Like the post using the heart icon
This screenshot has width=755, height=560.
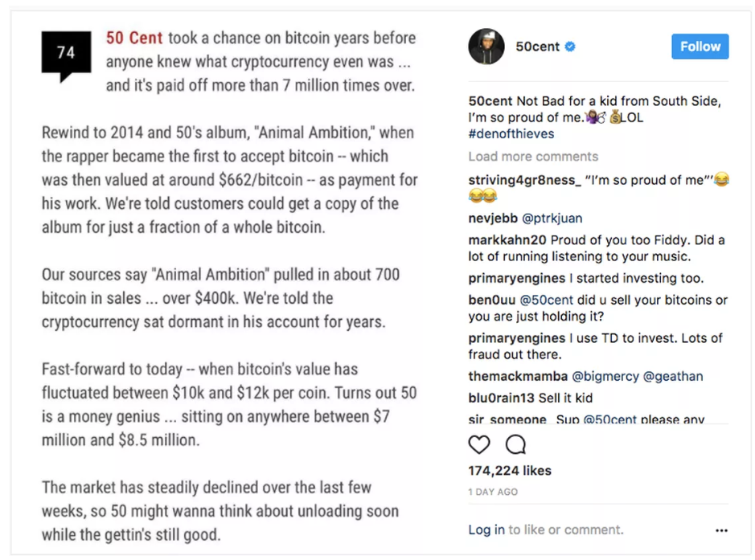[479, 444]
